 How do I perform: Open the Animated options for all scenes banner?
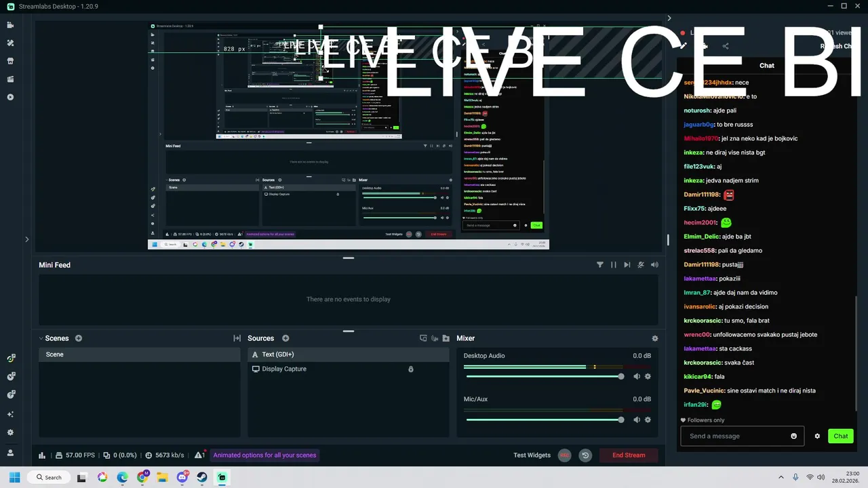[264, 455]
